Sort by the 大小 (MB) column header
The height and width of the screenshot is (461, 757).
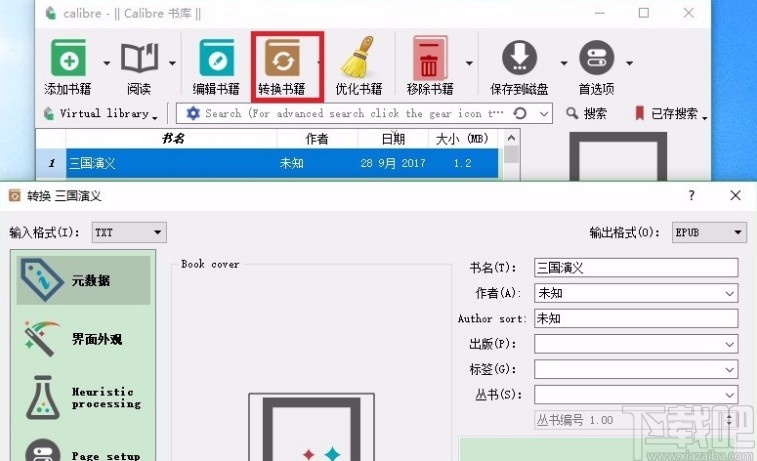click(x=463, y=139)
